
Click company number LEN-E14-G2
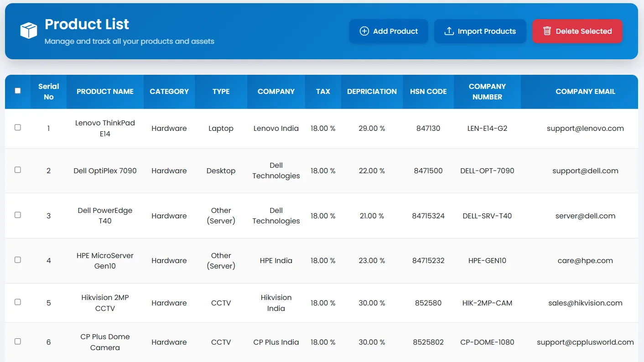pos(487,129)
